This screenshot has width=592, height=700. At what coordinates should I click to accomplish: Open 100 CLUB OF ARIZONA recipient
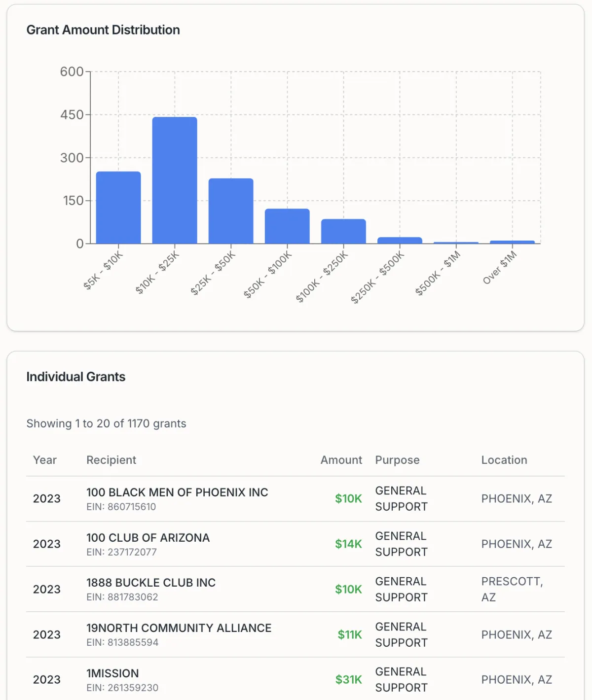[148, 538]
